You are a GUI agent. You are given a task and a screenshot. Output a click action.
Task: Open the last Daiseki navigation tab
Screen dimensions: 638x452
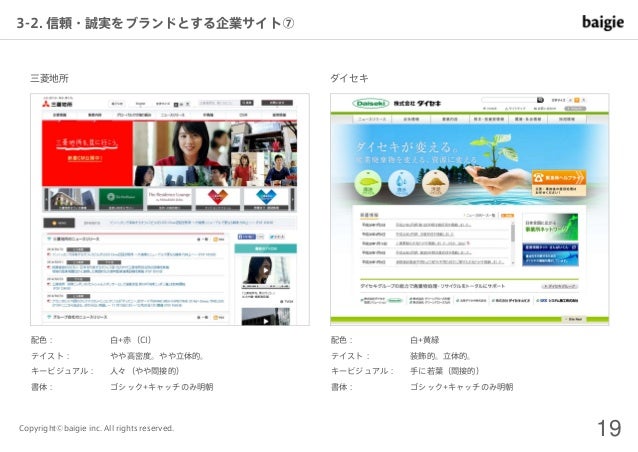point(567,119)
